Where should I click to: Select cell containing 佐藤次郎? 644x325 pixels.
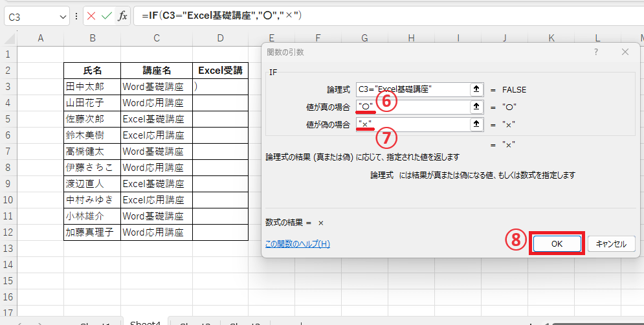pyautogui.click(x=93, y=119)
